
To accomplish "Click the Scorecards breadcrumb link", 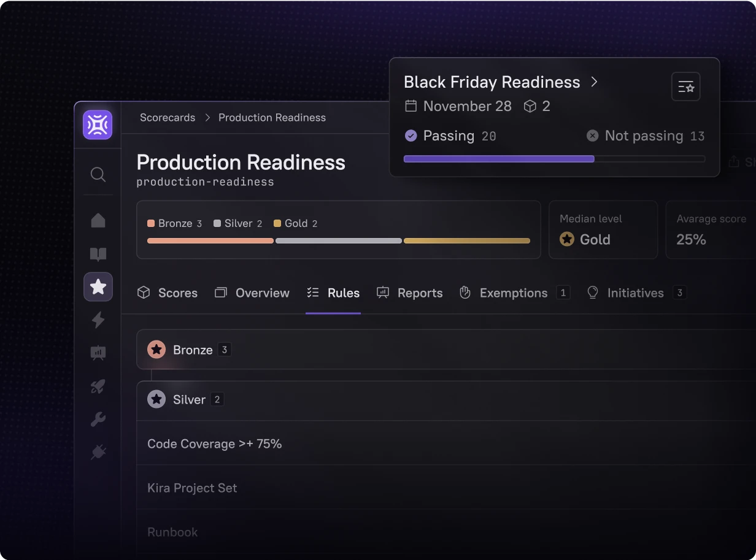I will [168, 117].
